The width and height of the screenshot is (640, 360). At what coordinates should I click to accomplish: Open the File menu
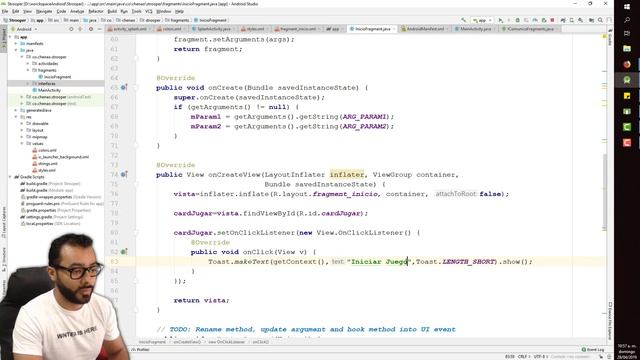[x=5, y=11]
